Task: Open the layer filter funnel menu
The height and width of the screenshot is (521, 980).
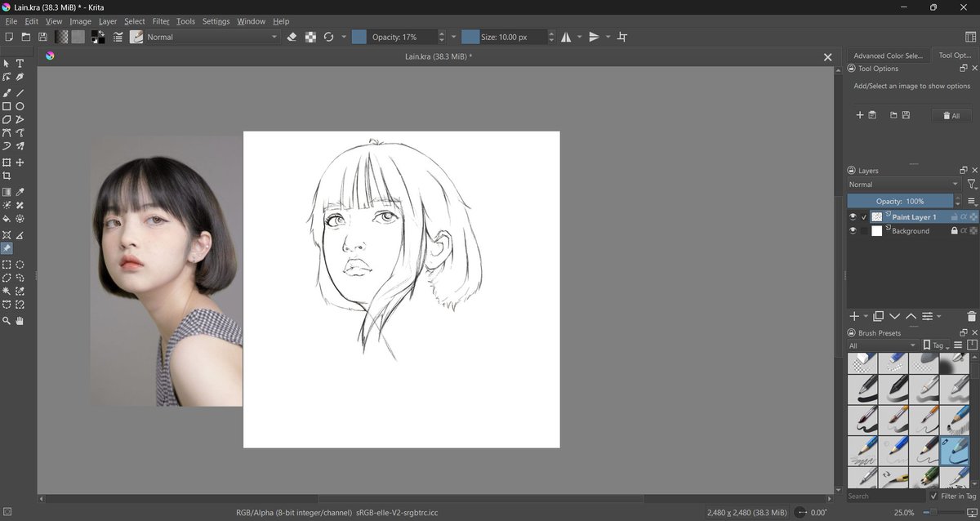Action: pyautogui.click(x=971, y=185)
